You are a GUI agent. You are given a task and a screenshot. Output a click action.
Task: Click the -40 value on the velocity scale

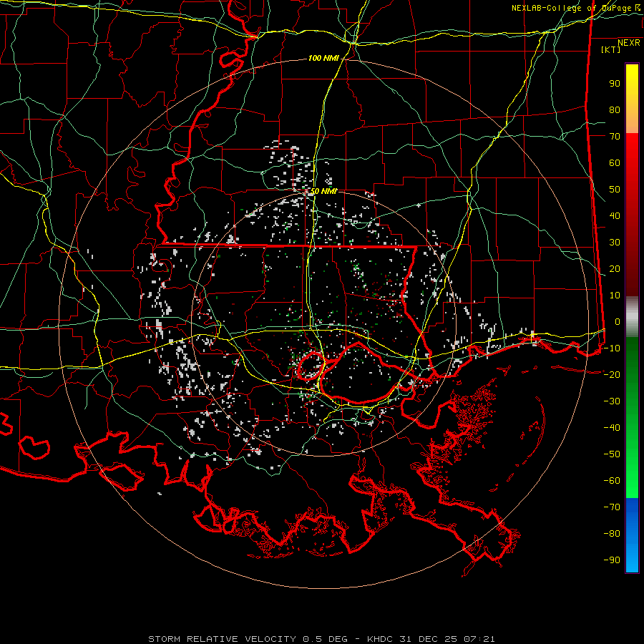click(612, 428)
